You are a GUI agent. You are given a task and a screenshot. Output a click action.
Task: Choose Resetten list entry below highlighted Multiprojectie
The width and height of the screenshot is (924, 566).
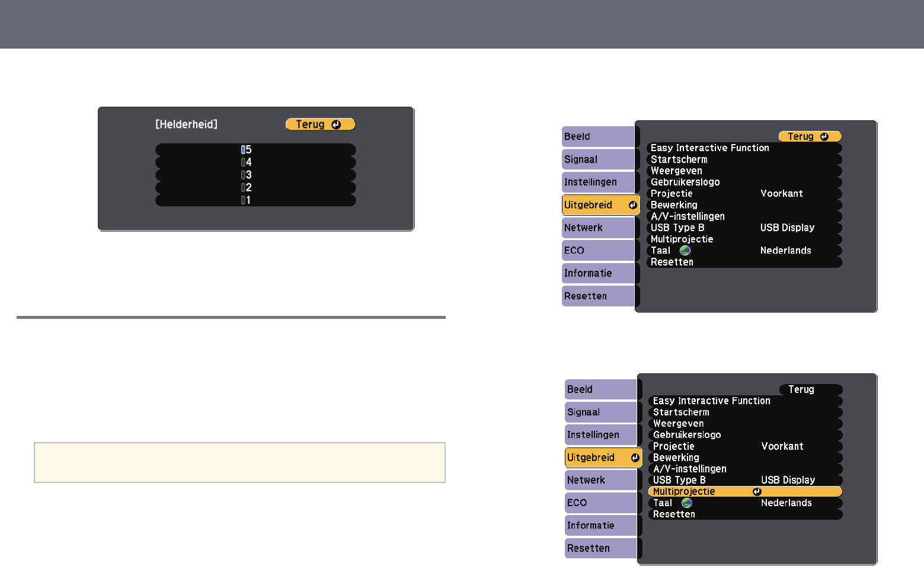[x=745, y=514]
